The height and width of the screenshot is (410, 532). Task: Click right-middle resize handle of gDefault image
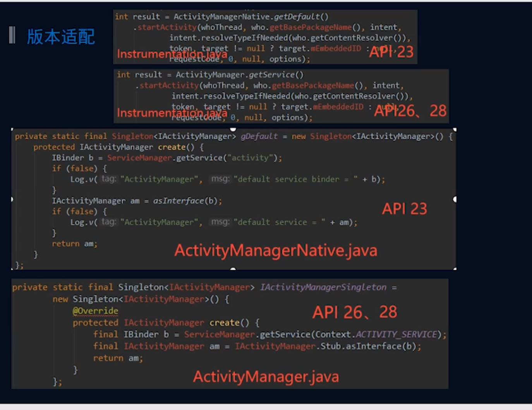455,199
